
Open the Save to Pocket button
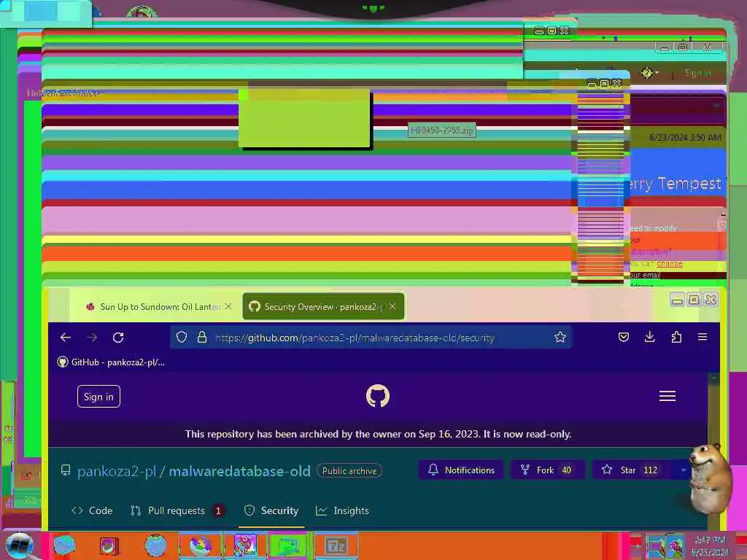[x=623, y=338]
